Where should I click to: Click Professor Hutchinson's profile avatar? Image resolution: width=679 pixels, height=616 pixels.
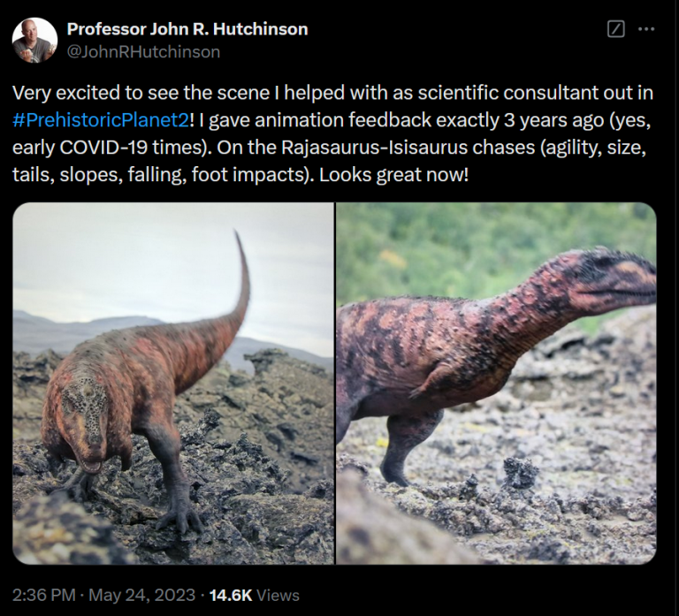(x=34, y=40)
